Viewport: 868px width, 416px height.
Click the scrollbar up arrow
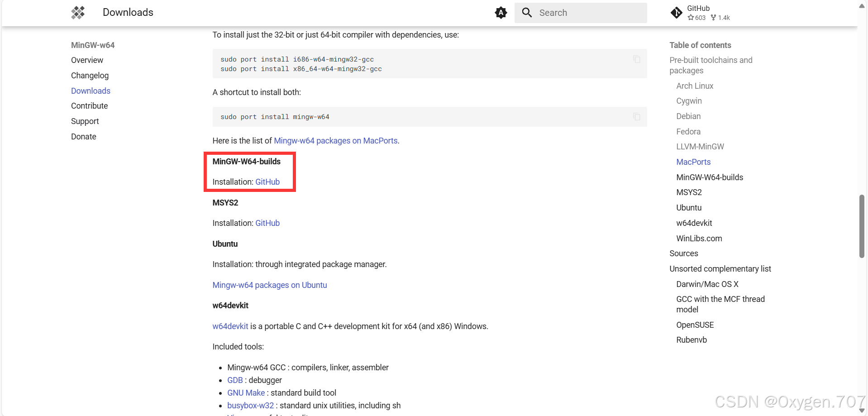tap(862, 6)
